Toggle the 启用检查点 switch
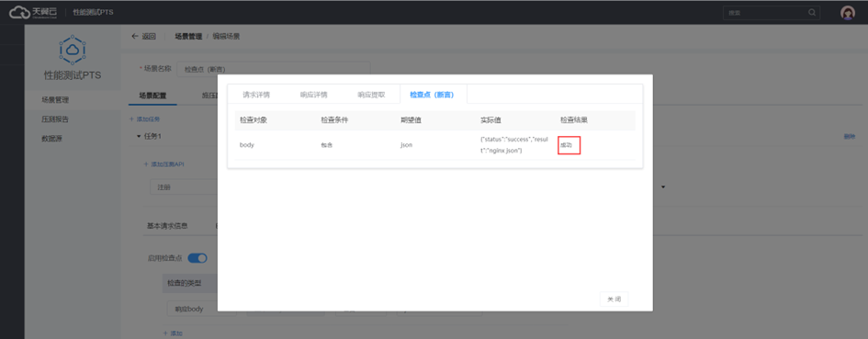This screenshot has width=868, height=339. tap(197, 257)
